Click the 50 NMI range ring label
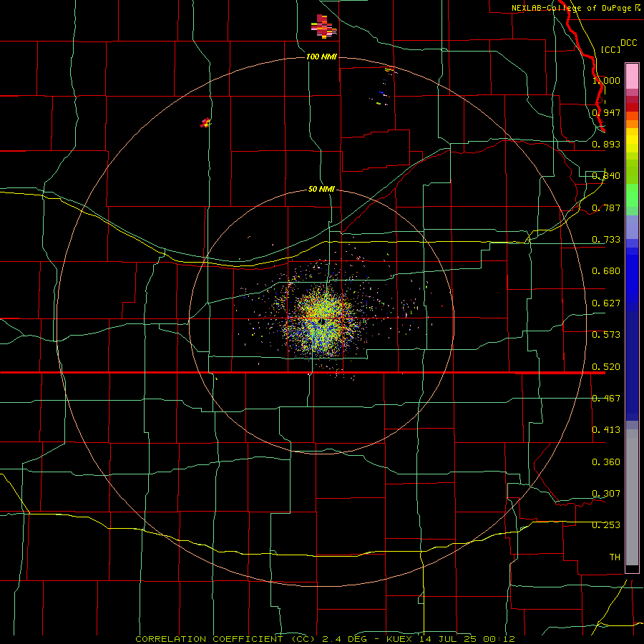Viewport: 644px width, 644px height. [x=321, y=189]
